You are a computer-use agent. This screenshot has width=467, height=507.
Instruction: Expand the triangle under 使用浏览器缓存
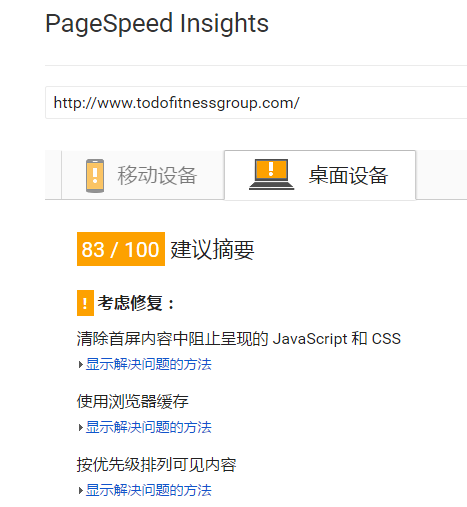tap(80, 427)
